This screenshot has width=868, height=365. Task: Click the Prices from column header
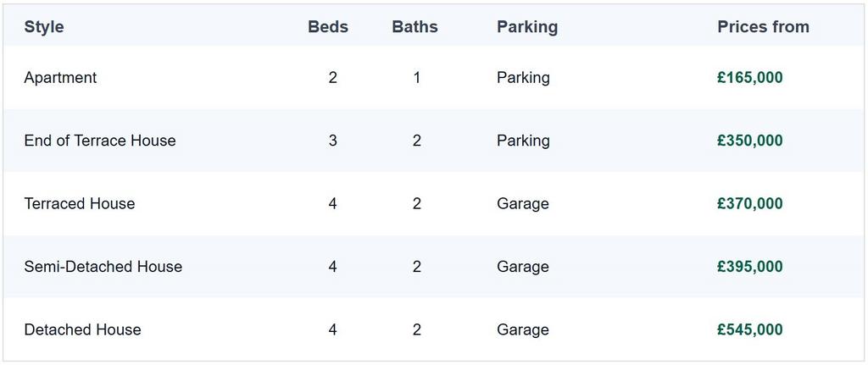click(763, 26)
